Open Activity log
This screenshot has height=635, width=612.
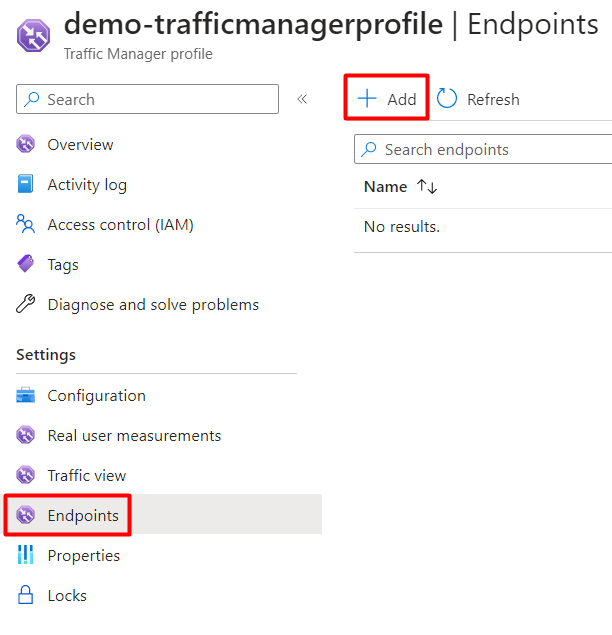(87, 185)
